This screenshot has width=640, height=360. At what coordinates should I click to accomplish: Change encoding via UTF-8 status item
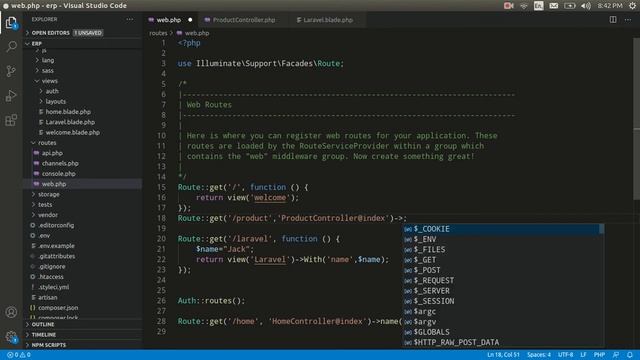565,355
